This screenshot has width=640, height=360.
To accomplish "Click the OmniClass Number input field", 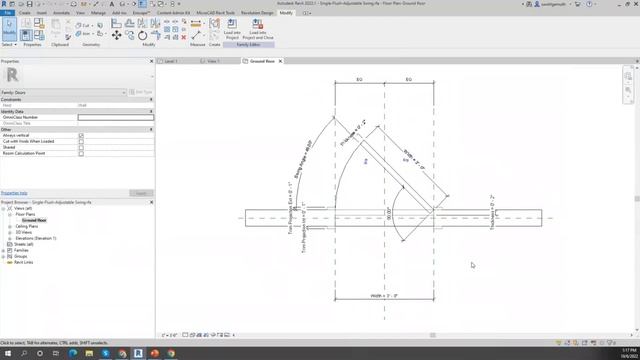I will (116, 118).
